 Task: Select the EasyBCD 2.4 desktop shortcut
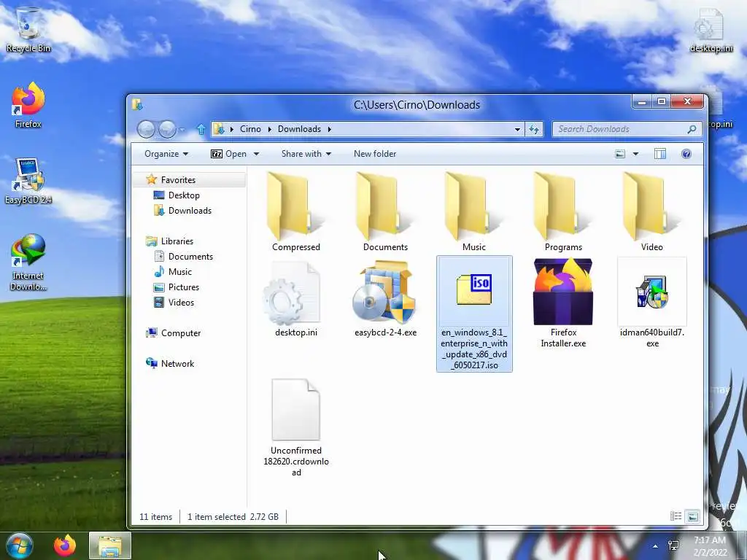(28, 181)
